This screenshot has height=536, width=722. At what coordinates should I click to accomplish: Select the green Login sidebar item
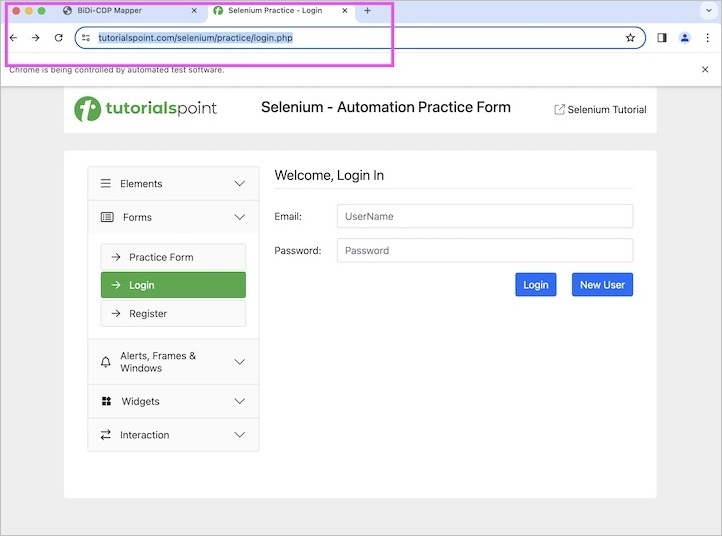click(x=173, y=285)
